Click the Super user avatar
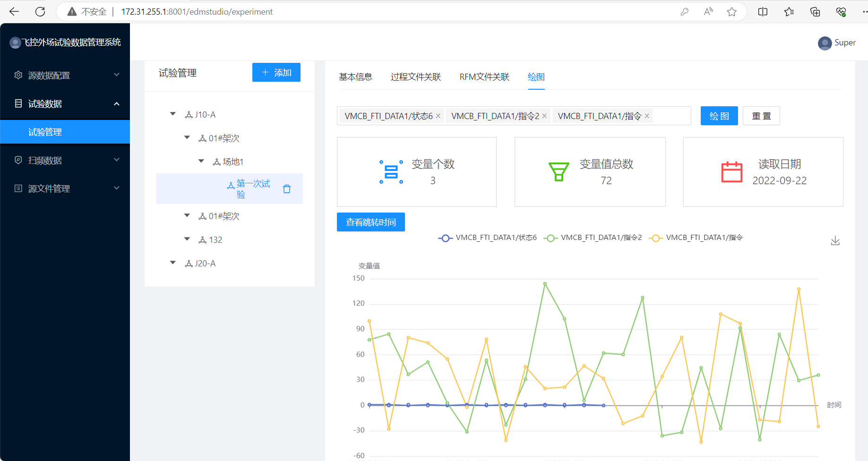The height and width of the screenshot is (461, 868). (x=825, y=43)
